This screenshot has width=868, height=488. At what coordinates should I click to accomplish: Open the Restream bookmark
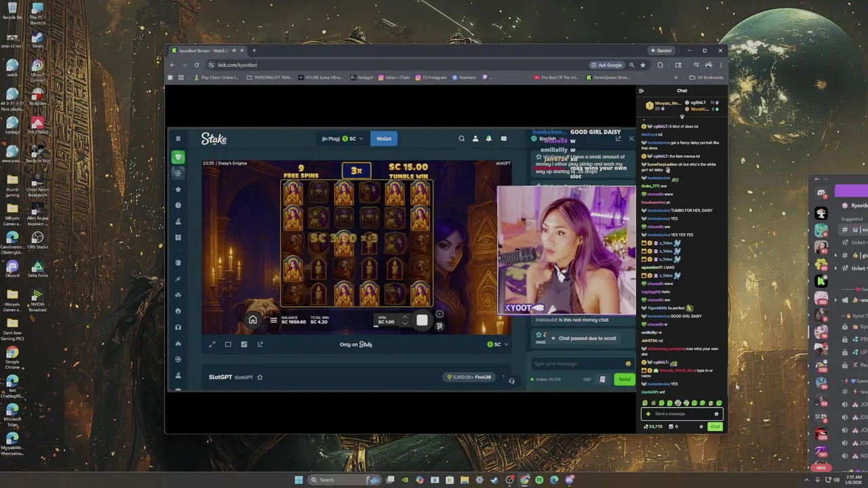tap(465, 77)
